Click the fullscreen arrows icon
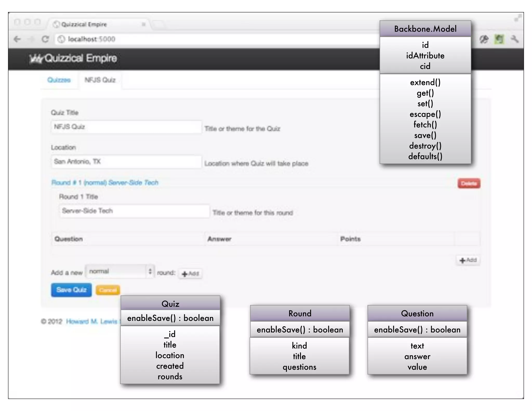 517,18
